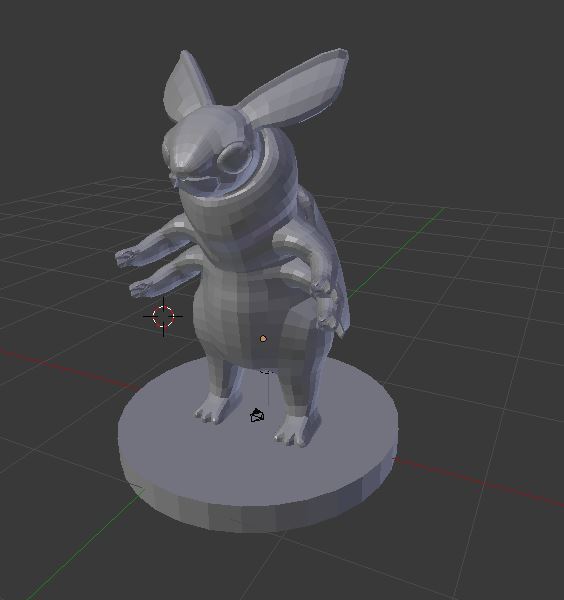The height and width of the screenshot is (600, 564).
Task: Select the black camera object icon
Action: (x=257, y=415)
